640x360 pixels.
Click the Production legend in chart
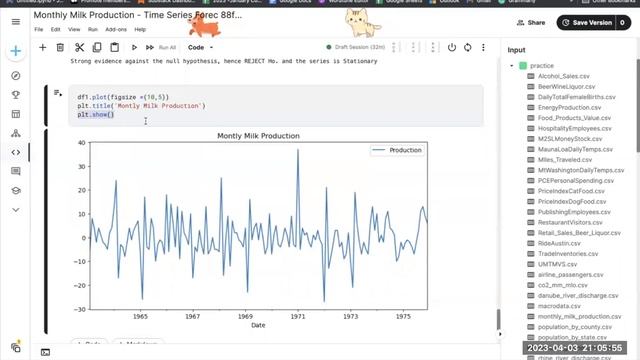pos(397,150)
